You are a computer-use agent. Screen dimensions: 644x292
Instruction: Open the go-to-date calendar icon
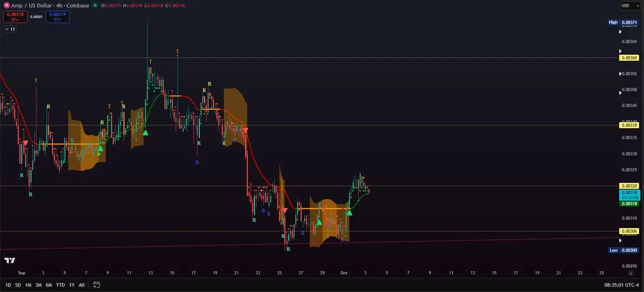click(97, 284)
